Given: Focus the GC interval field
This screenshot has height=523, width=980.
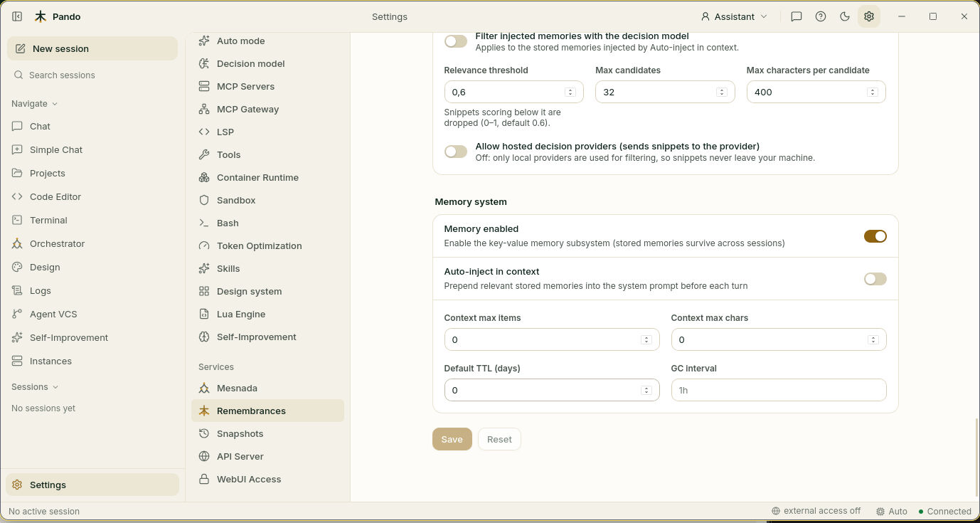Looking at the screenshot, I should [779, 390].
